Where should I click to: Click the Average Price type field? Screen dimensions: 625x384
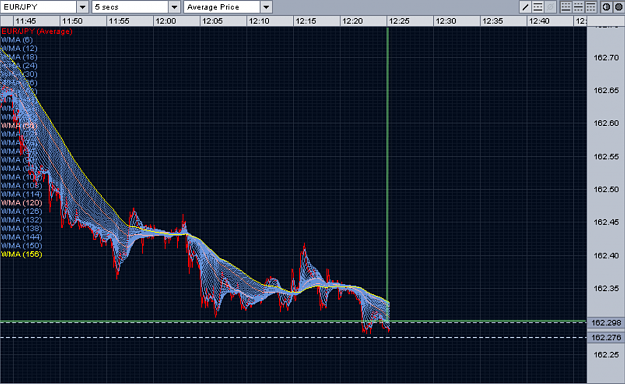[x=222, y=7]
